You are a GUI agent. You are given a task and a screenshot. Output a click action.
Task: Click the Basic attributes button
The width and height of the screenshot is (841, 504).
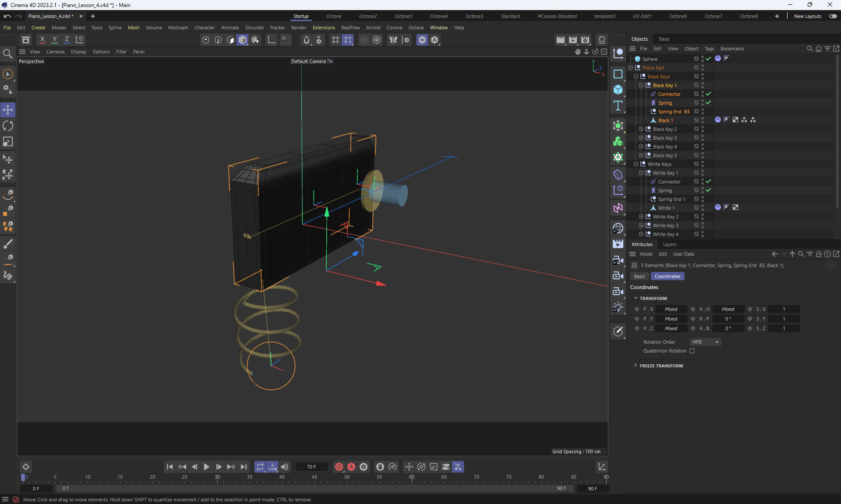pos(639,276)
